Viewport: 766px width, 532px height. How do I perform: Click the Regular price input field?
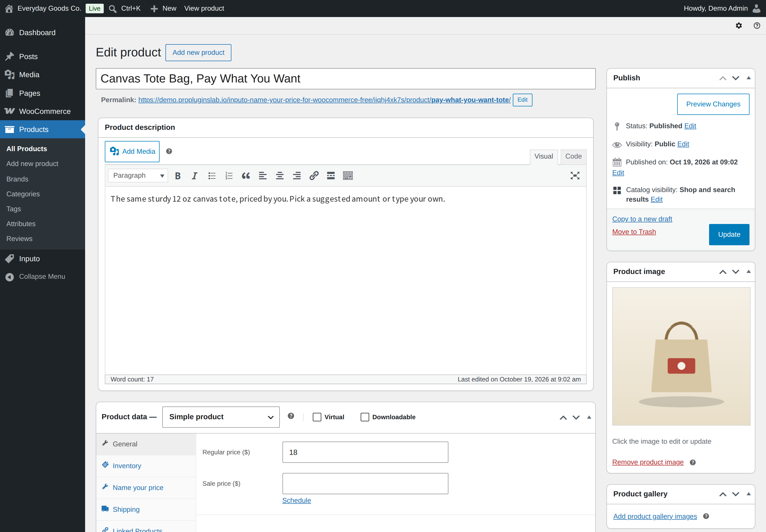coord(365,452)
